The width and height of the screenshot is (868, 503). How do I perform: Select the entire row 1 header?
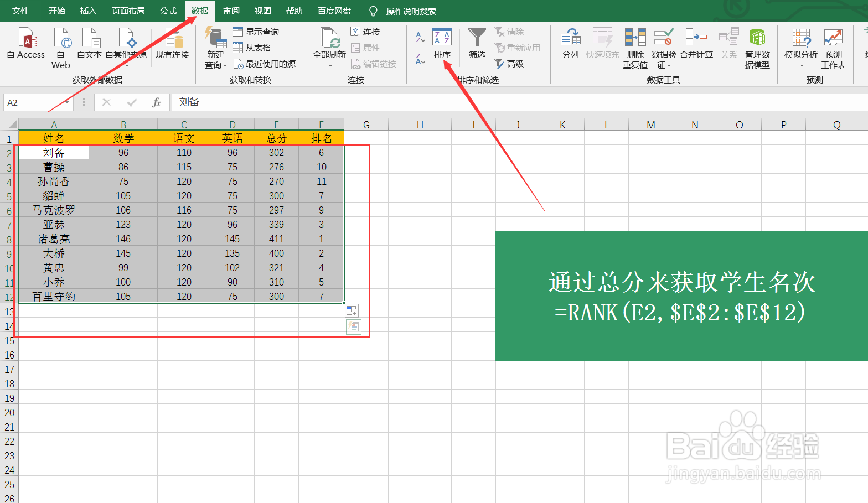9,138
